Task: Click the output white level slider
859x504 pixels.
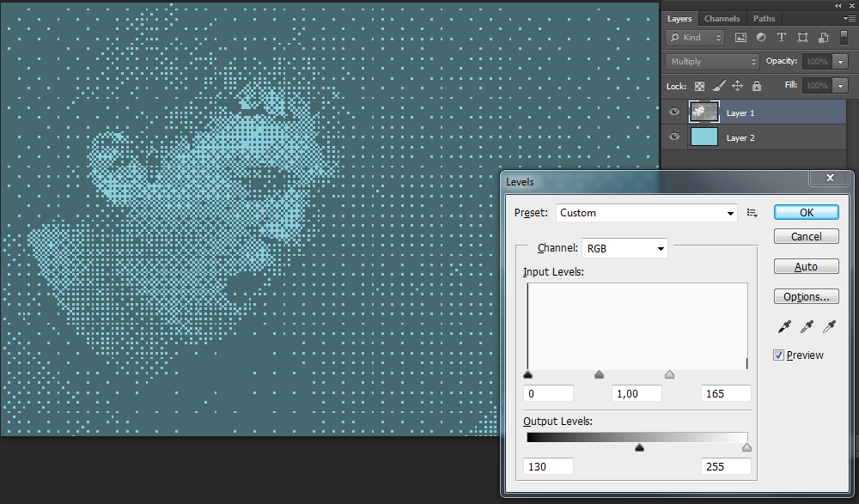Action: [x=746, y=447]
